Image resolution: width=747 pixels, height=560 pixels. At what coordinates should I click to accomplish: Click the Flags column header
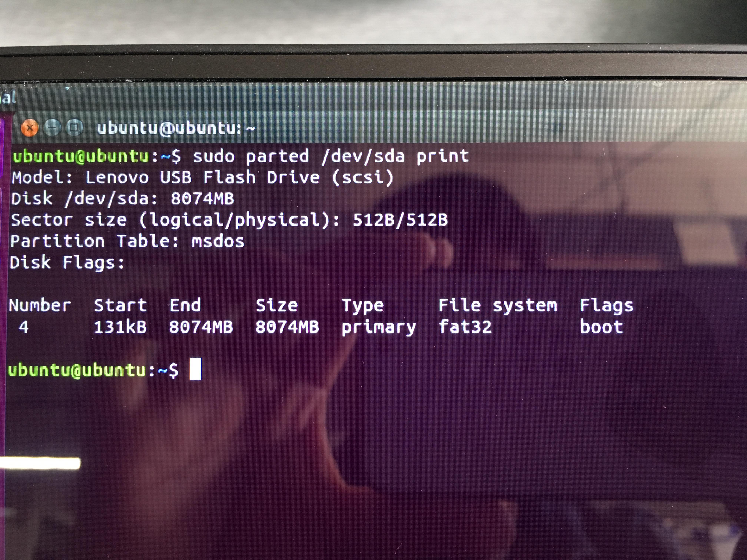tap(606, 306)
